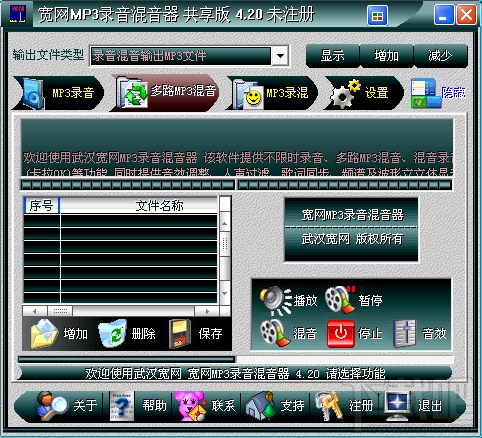Click the 混音 film reel icon
The image size is (482, 438).
275,333
